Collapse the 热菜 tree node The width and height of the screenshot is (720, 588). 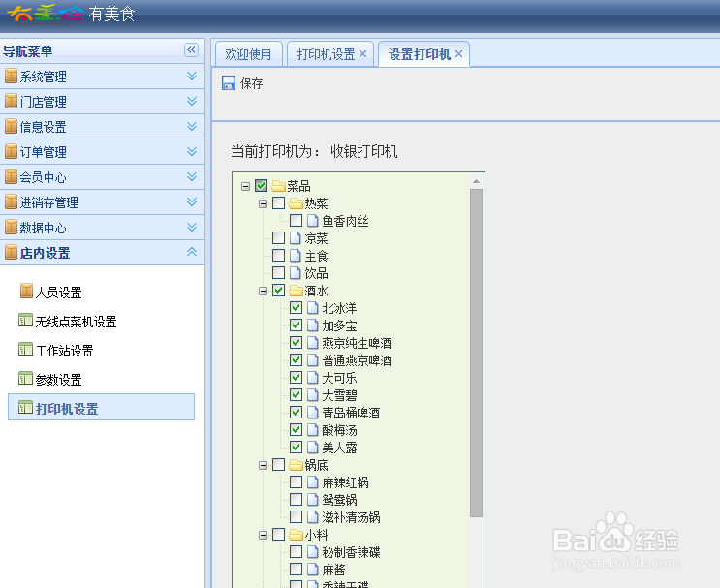click(x=264, y=203)
